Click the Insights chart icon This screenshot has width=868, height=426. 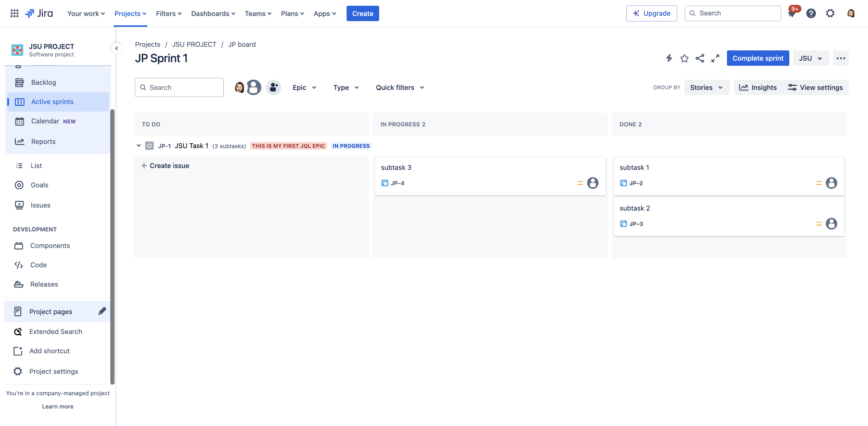point(744,87)
